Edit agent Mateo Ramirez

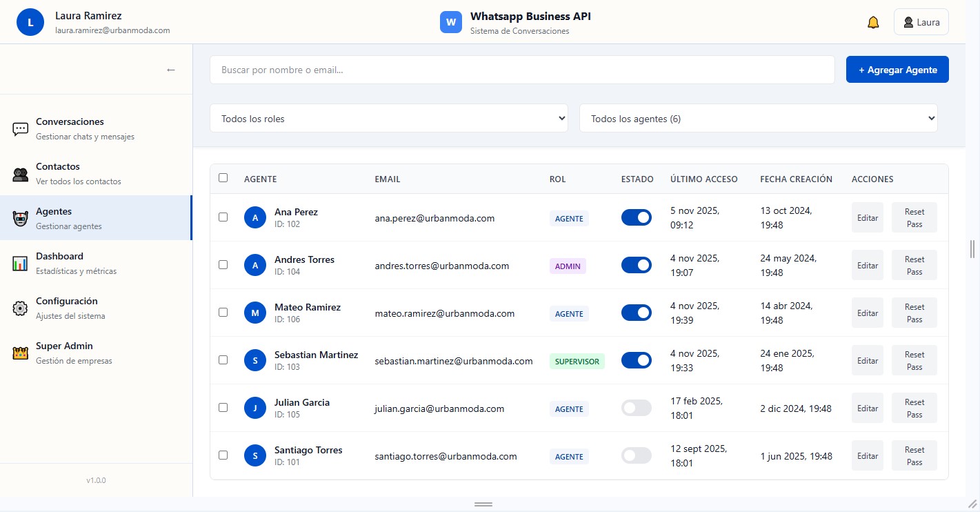click(x=868, y=313)
